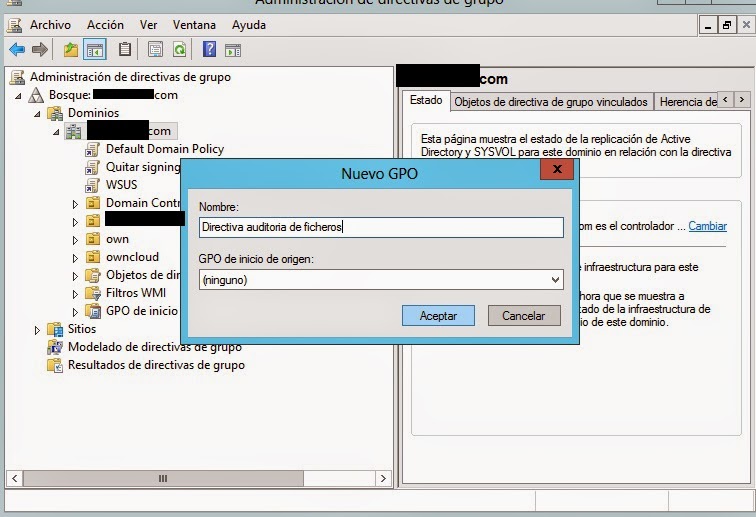Click the blue Help question mark icon
756x517 pixels.
[x=209, y=49]
